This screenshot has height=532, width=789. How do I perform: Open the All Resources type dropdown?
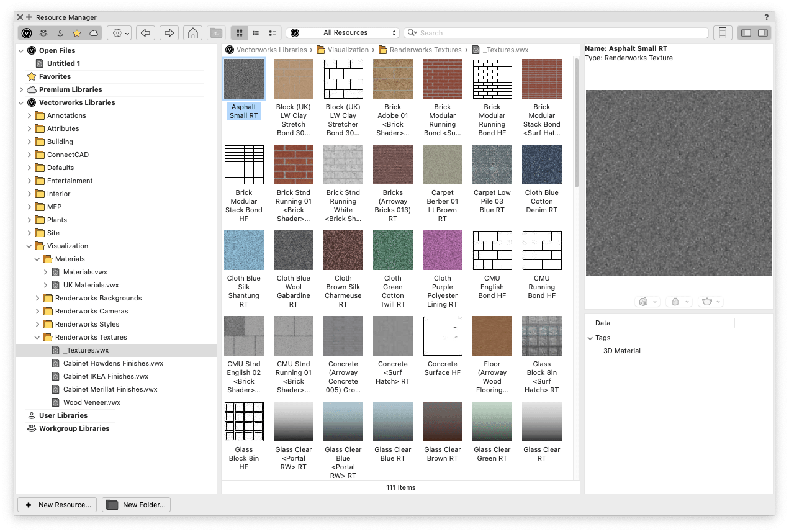343,33
